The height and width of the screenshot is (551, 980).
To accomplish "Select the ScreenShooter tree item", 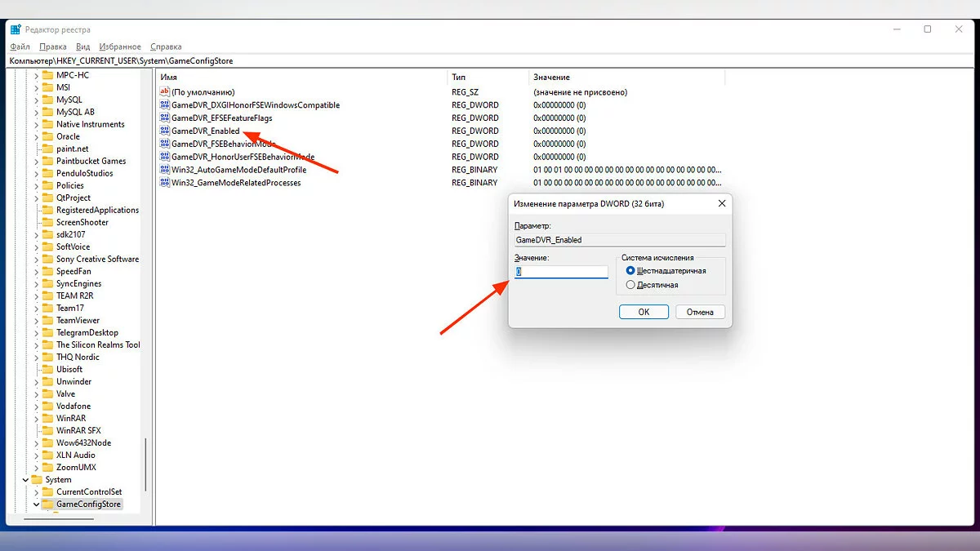I will click(82, 222).
